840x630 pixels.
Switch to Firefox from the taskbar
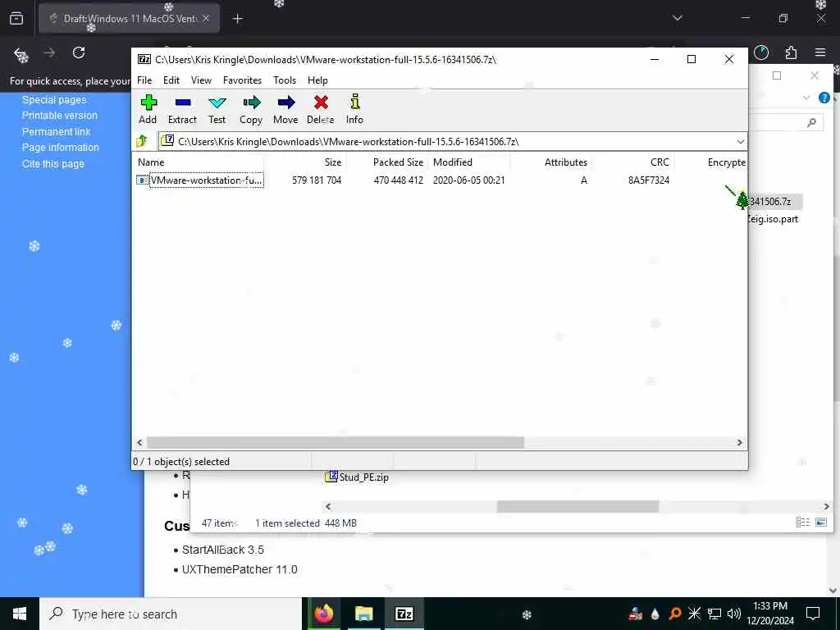(323, 614)
